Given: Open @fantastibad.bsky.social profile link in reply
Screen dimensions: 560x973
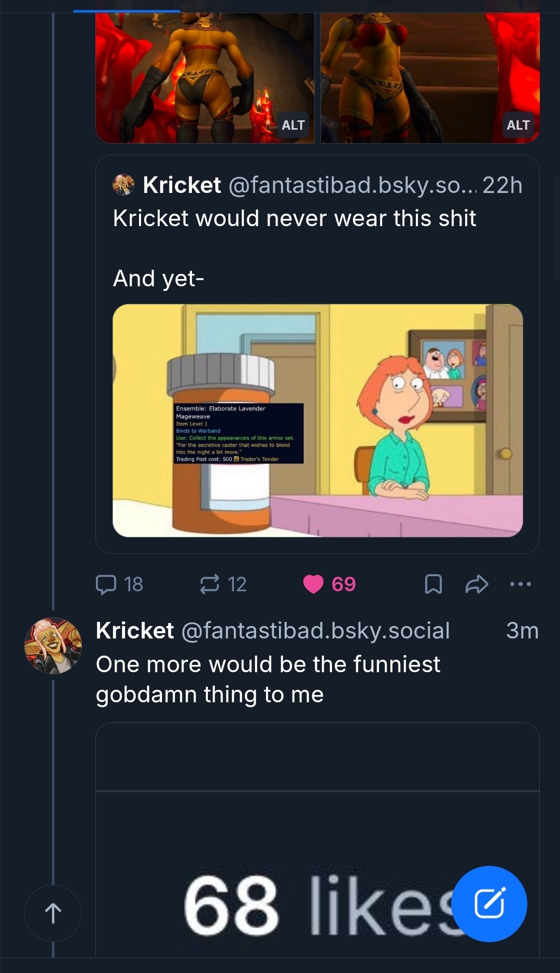Looking at the screenshot, I should pos(315,631).
